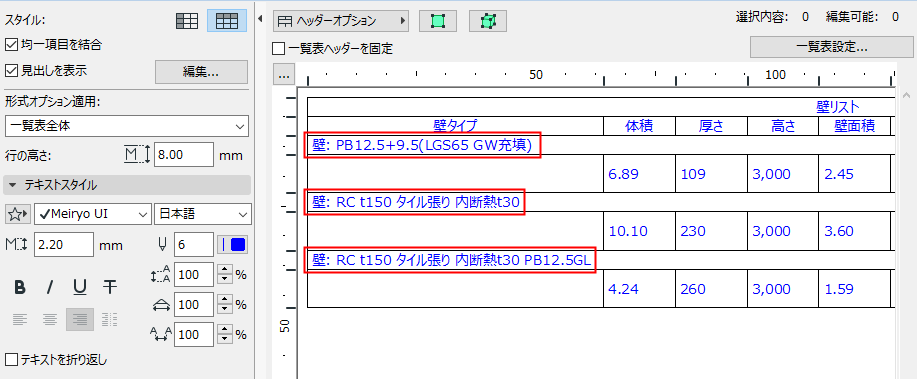917x379 pixels.
Task: Decrease the character width percentage stepper
Action: click(225, 309)
